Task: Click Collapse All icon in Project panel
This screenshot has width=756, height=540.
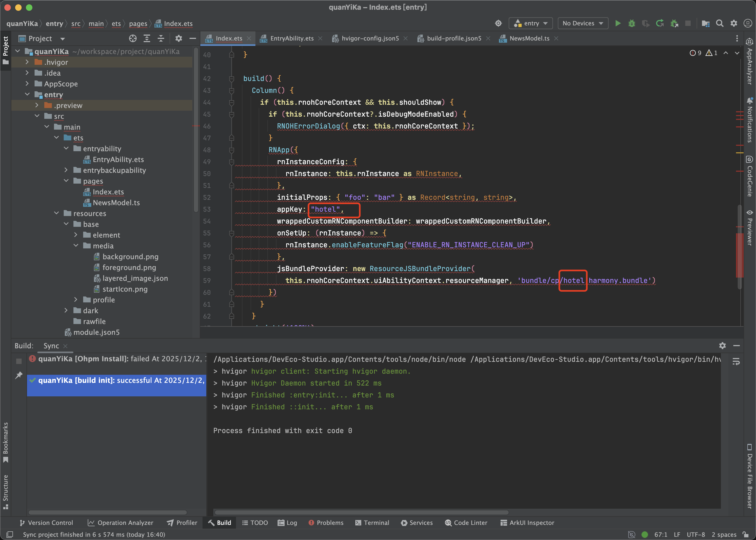Action: click(x=161, y=39)
